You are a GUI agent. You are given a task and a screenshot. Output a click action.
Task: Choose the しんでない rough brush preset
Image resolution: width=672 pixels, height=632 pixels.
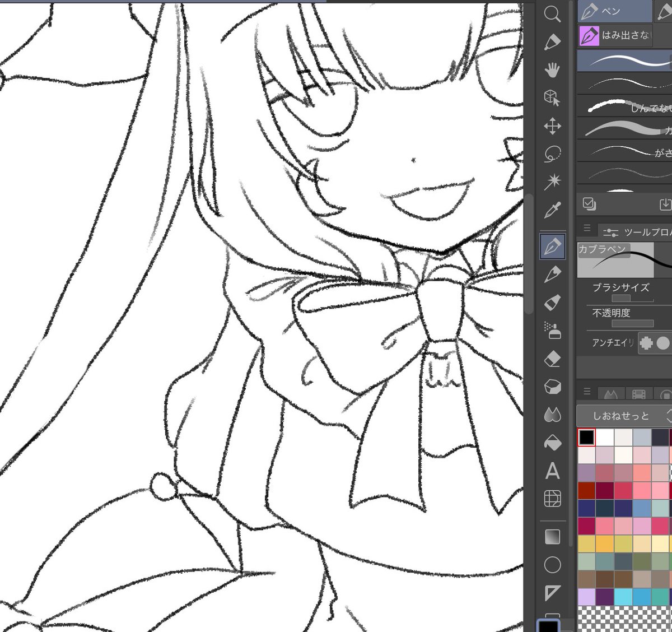pos(624,106)
